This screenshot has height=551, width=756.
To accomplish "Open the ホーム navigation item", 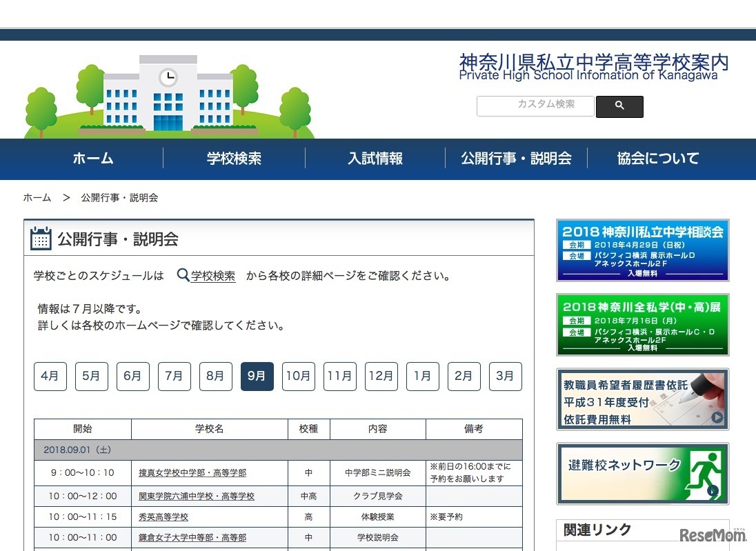I will [92, 159].
